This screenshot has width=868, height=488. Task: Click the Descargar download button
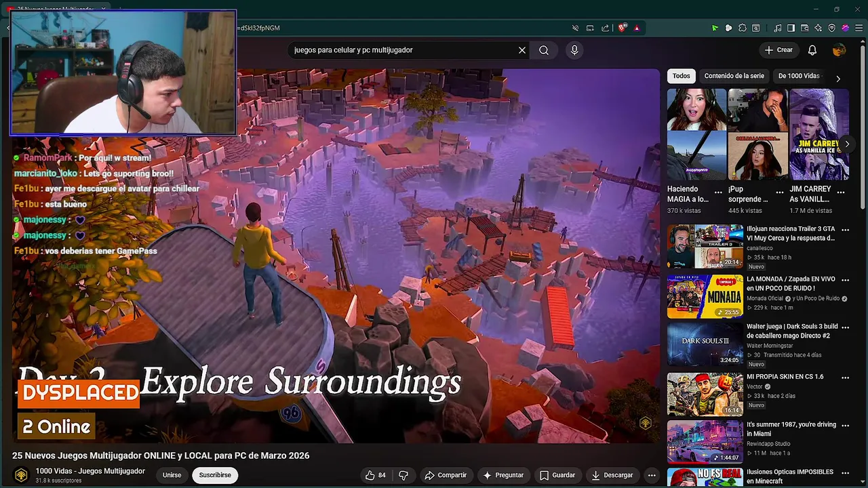pyautogui.click(x=612, y=475)
